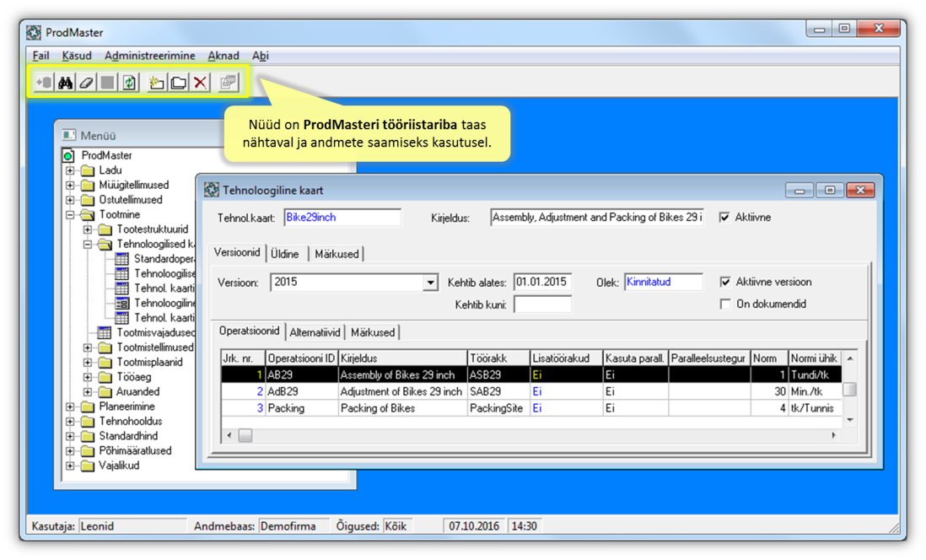Screen dimensions: 926x560
Task: Click the open/copy folders toolbar icon
Action: tap(178, 83)
